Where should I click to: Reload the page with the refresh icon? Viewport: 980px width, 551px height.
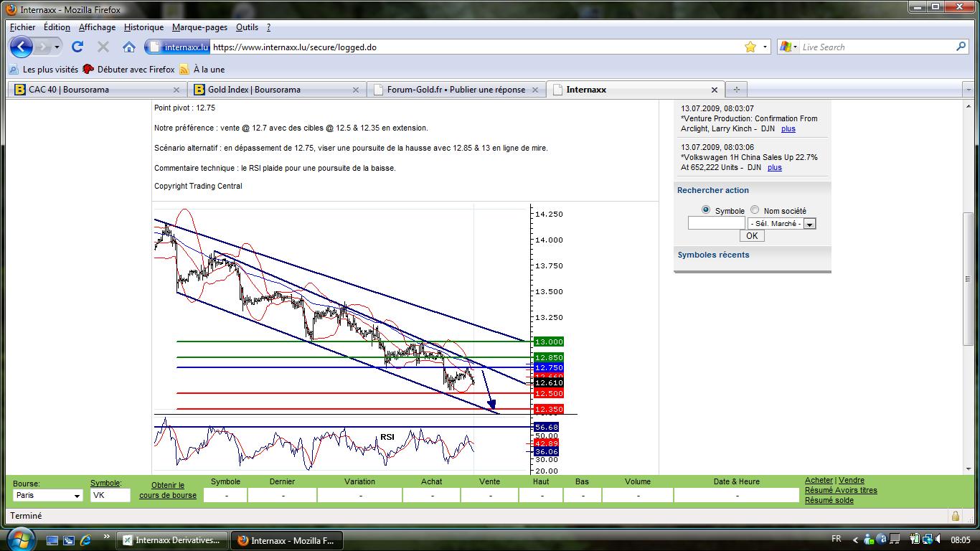pos(77,47)
